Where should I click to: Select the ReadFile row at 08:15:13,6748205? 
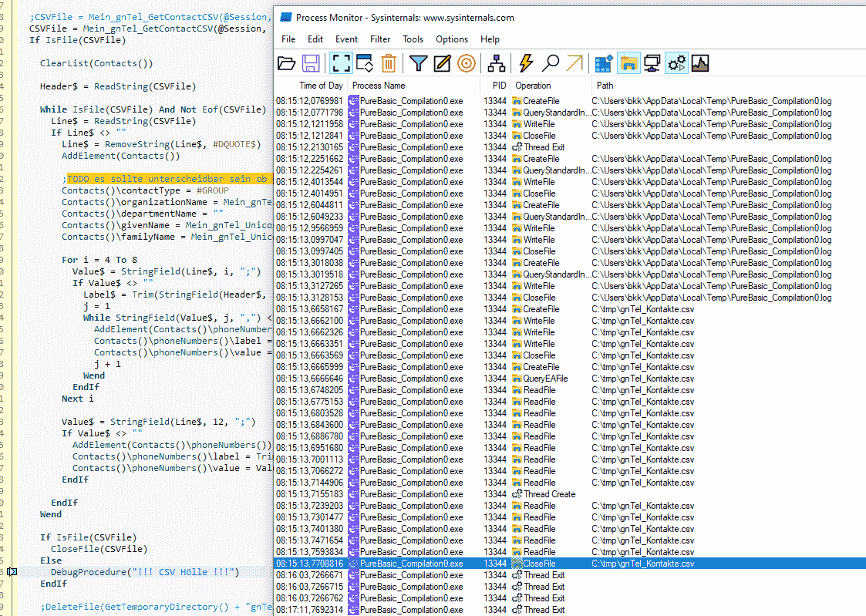570,390
